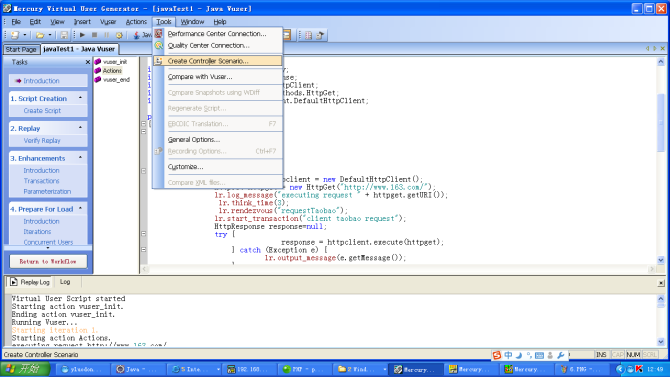Run the script with the Play icon
The height and width of the screenshot is (377, 670).
pos(82,35)
